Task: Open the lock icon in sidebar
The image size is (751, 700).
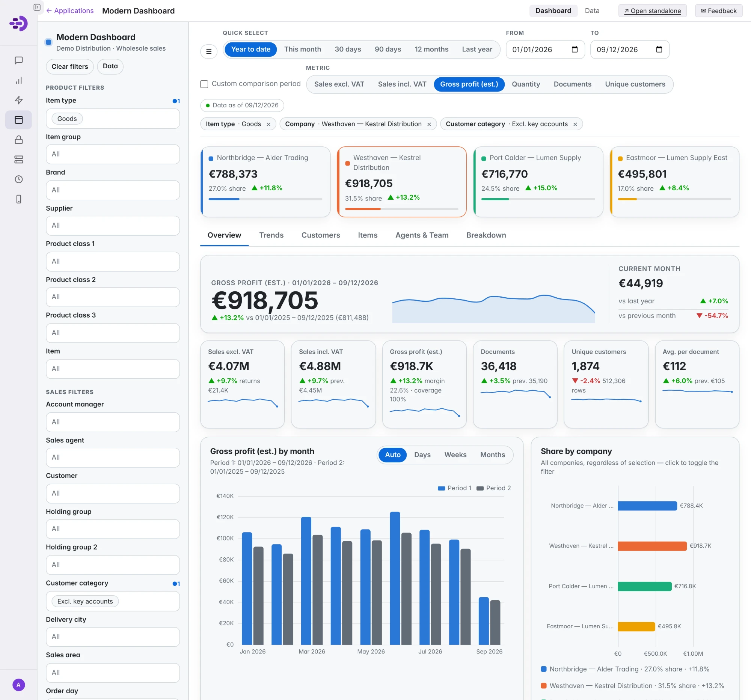Action: click(x=18, y=140)
